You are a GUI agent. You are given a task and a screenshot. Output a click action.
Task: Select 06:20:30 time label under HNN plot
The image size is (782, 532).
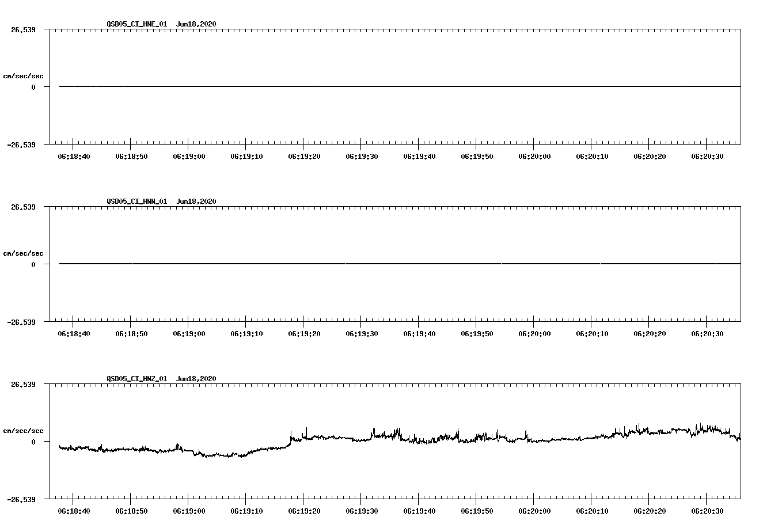[x=707, y=334]
